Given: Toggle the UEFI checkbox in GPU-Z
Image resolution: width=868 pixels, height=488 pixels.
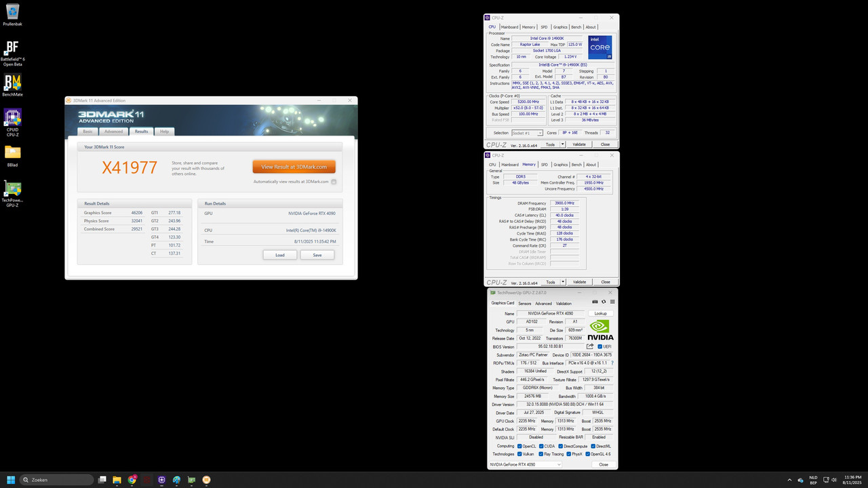Looking at the screenshot, I should (x=599, y=346).
